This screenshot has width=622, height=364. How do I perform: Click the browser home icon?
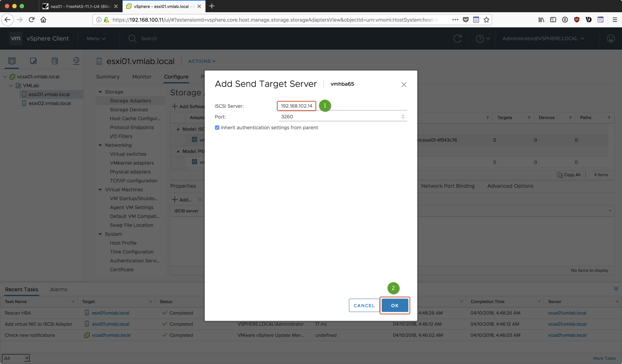(x=43, y=20)
